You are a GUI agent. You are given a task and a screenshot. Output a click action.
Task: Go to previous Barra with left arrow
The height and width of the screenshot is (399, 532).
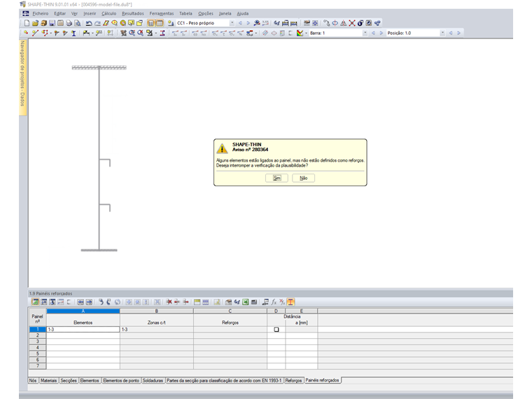tap(373, 33)
